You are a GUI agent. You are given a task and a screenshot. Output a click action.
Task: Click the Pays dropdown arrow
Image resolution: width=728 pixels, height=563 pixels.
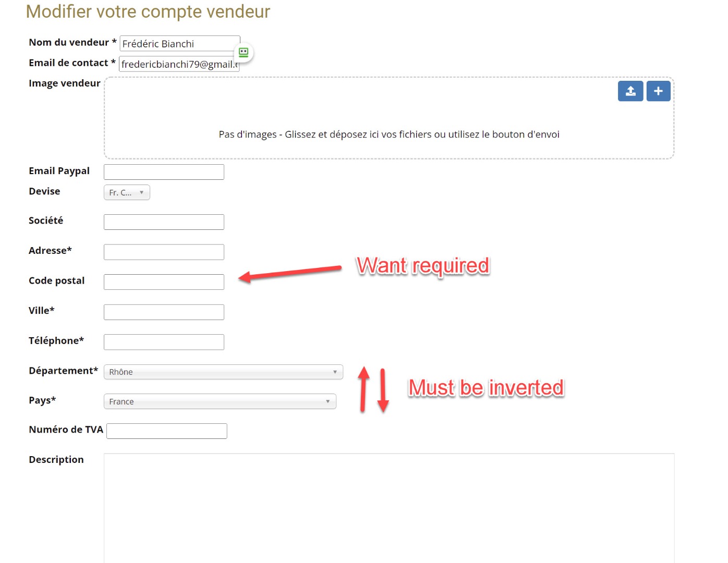(327, 401)
